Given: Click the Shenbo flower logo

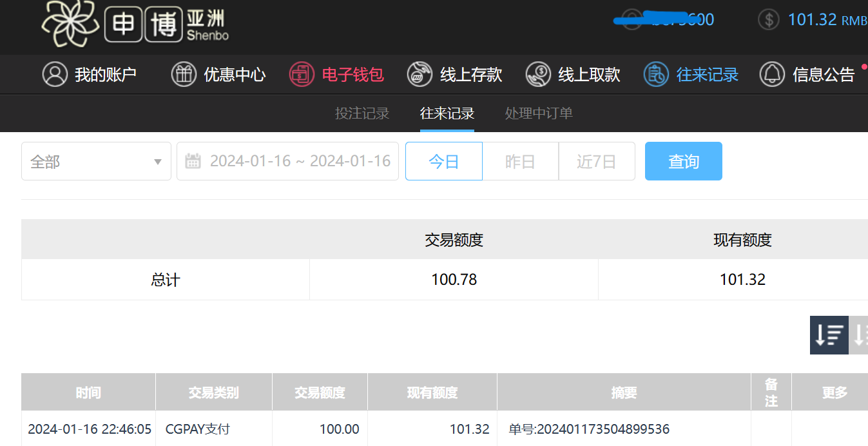Looking at the screenshot, I should click(x=70, y=24).
